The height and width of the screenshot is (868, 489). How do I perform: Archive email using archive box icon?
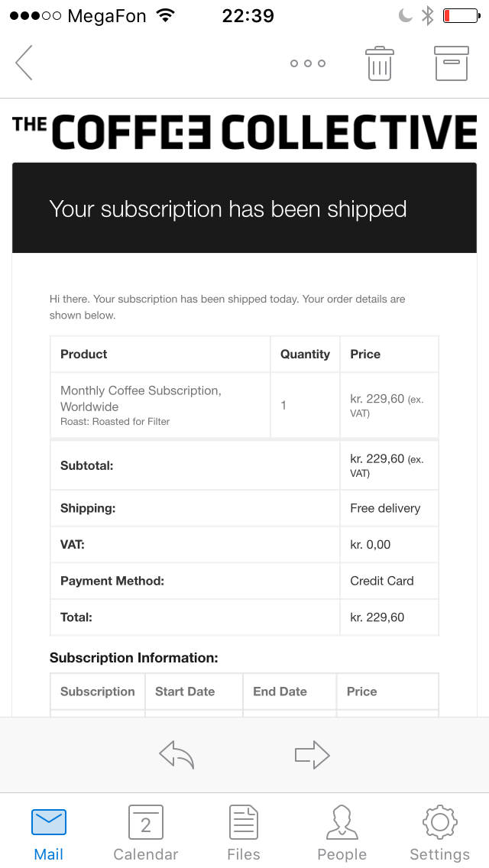pyautogui.click(x=451, y=63)
